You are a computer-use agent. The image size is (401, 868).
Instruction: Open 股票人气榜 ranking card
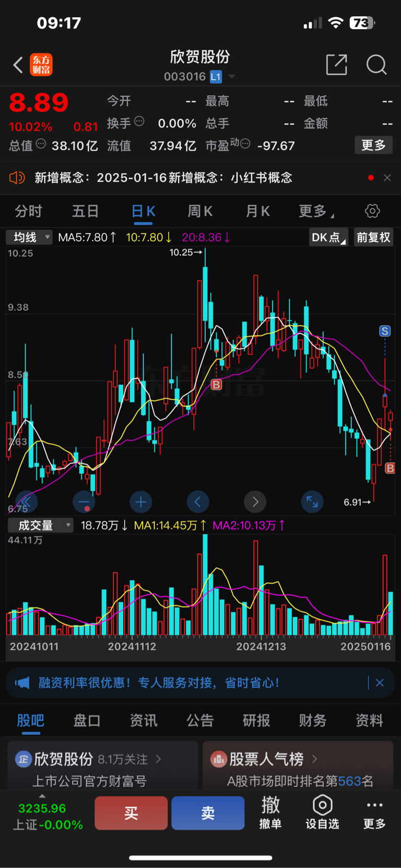click(x=298, y=765)
